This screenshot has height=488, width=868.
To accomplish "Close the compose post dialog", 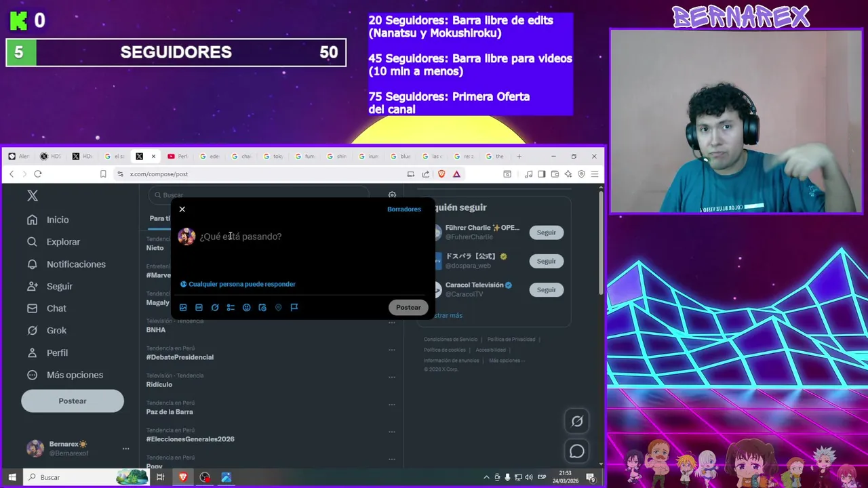I will click(182, 209).
